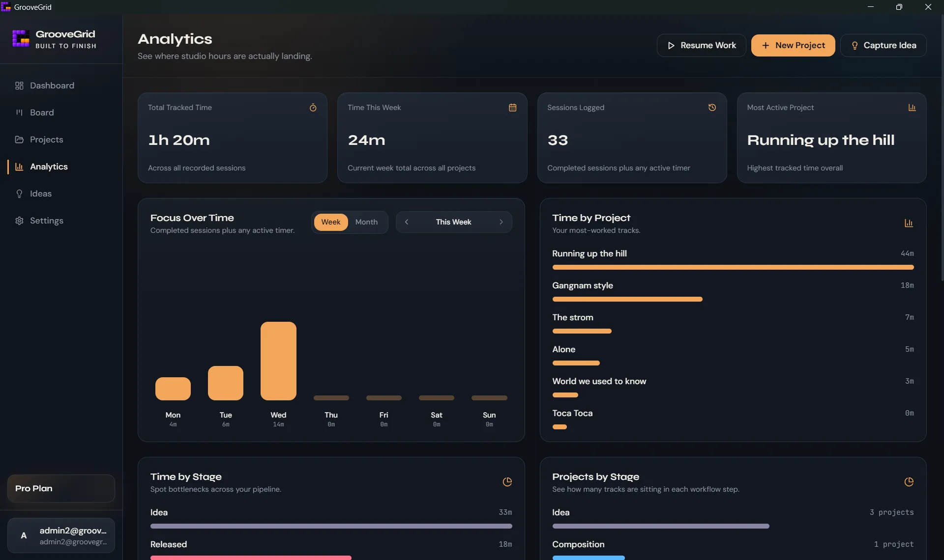
Task: Switch Focus Over Time to Week view
Action: [x=331, y=222]
